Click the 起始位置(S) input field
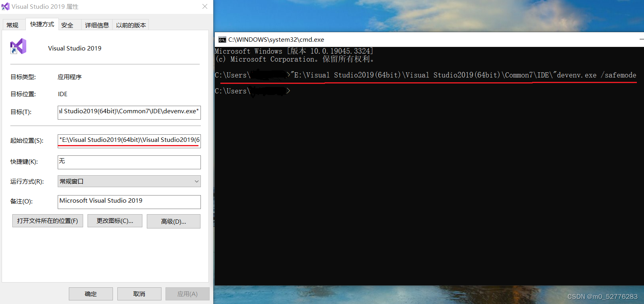The height and width of the screenshot is (304, 644). tap(129, 141)
